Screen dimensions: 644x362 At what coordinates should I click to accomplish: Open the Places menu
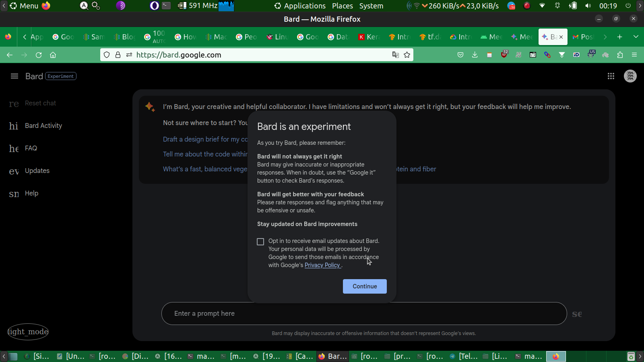tap(343, 6)
